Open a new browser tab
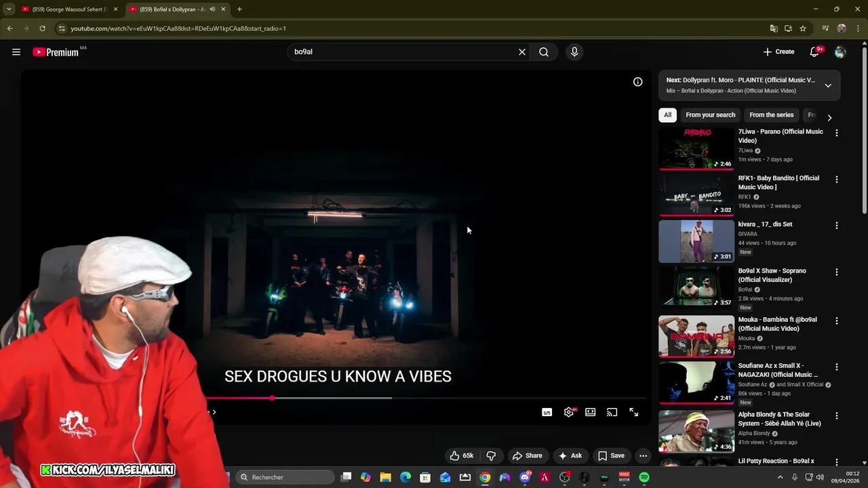868x488 pixels. [x=239, y=9]
